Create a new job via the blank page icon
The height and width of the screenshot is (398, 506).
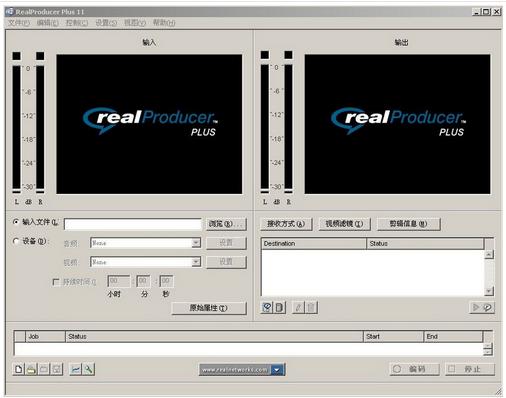coord(19,369)
